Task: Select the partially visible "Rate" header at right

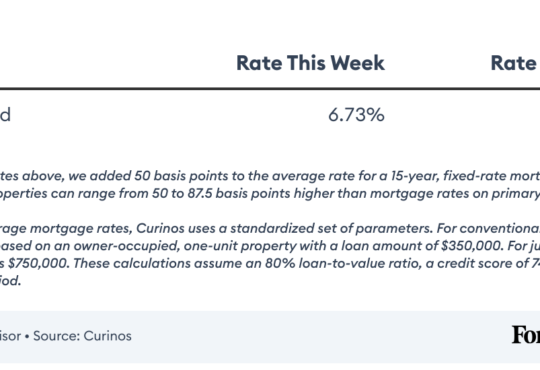Action: click(x=515, y=63)
